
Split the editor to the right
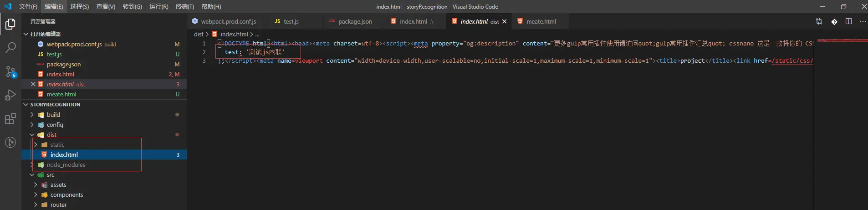point(848,21)
